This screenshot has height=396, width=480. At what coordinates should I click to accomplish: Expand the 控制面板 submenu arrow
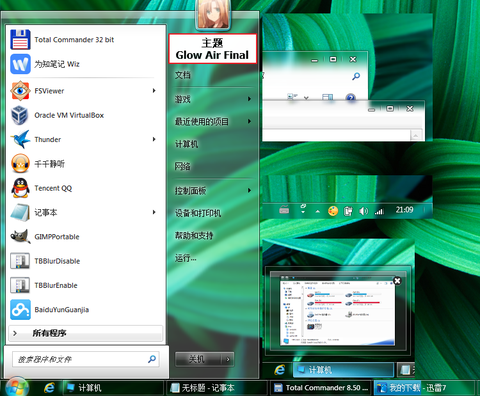[249, 190]
